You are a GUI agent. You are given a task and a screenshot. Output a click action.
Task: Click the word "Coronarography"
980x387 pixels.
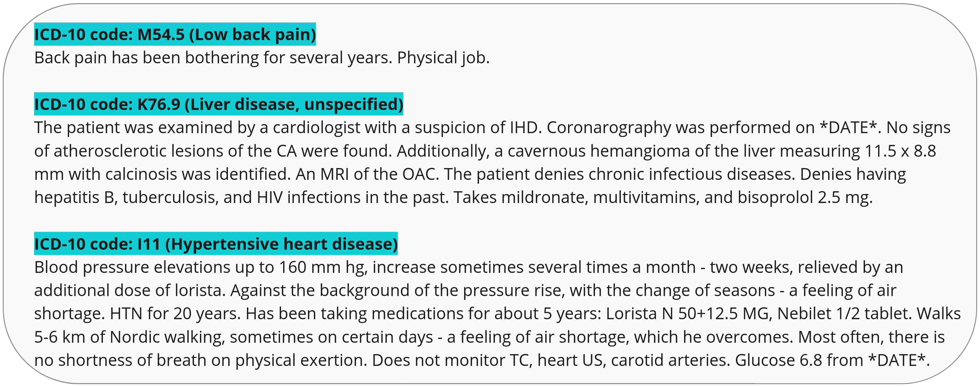click(609, 128)
